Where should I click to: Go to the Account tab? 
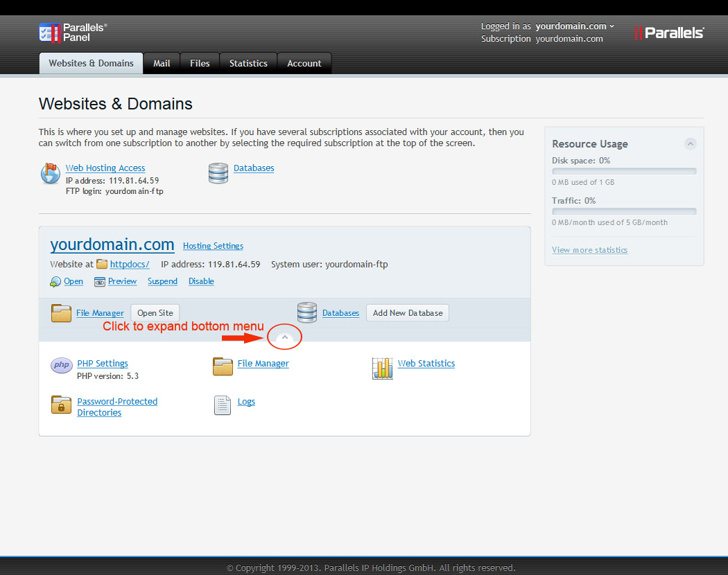pos(304,63)
